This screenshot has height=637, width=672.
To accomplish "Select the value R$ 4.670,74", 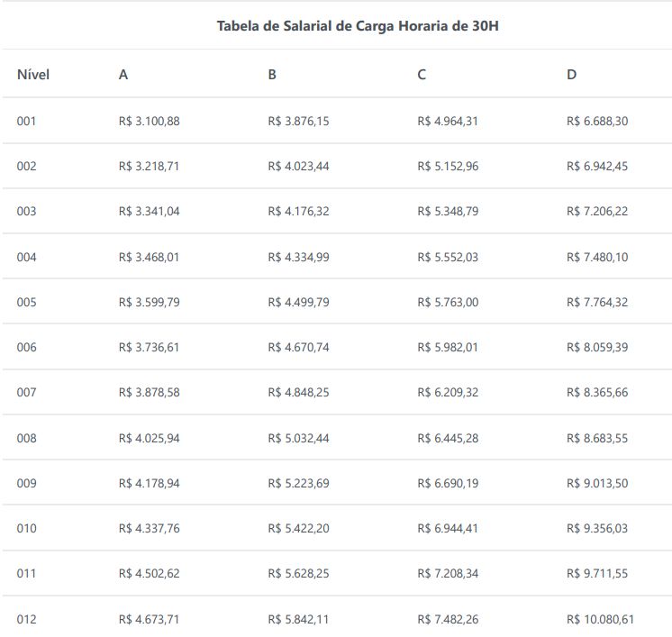I will [x=298, y=347].
